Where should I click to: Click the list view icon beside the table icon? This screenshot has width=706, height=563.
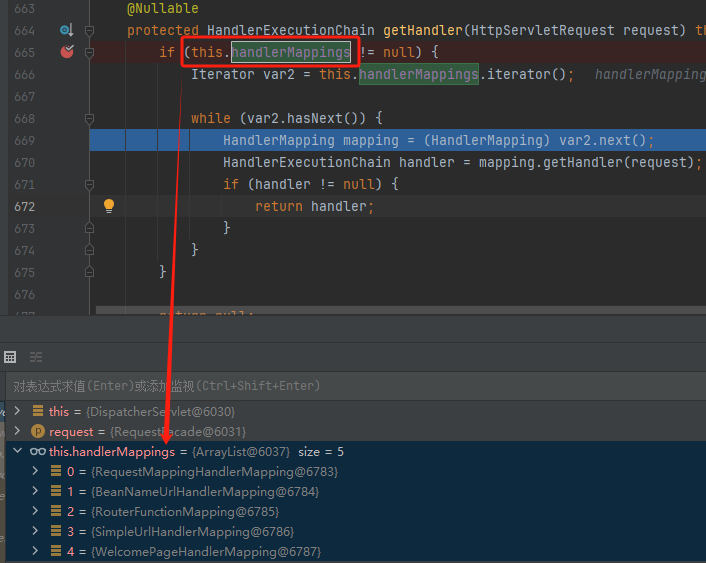36,357
